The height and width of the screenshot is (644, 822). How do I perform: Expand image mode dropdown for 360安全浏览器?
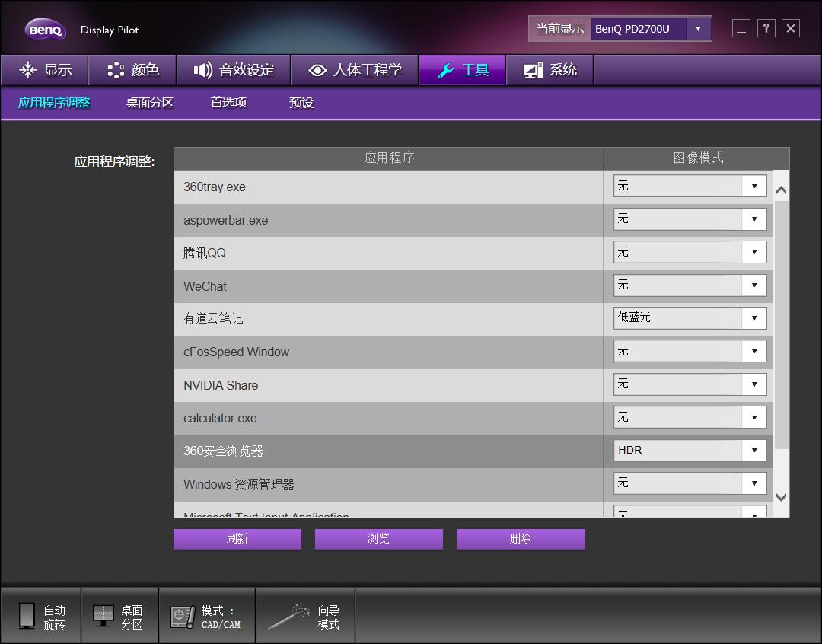pyautogui.click(x=753, y=451)
